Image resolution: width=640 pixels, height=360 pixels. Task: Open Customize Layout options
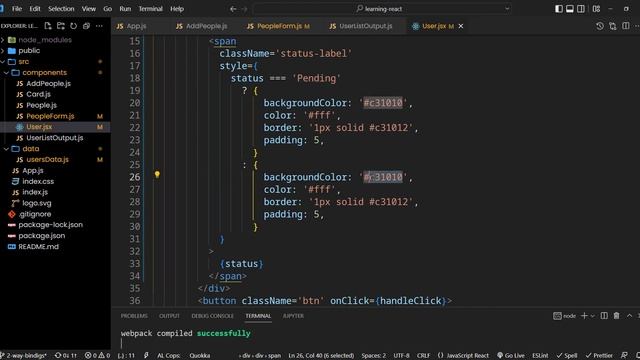click(596, 9)
